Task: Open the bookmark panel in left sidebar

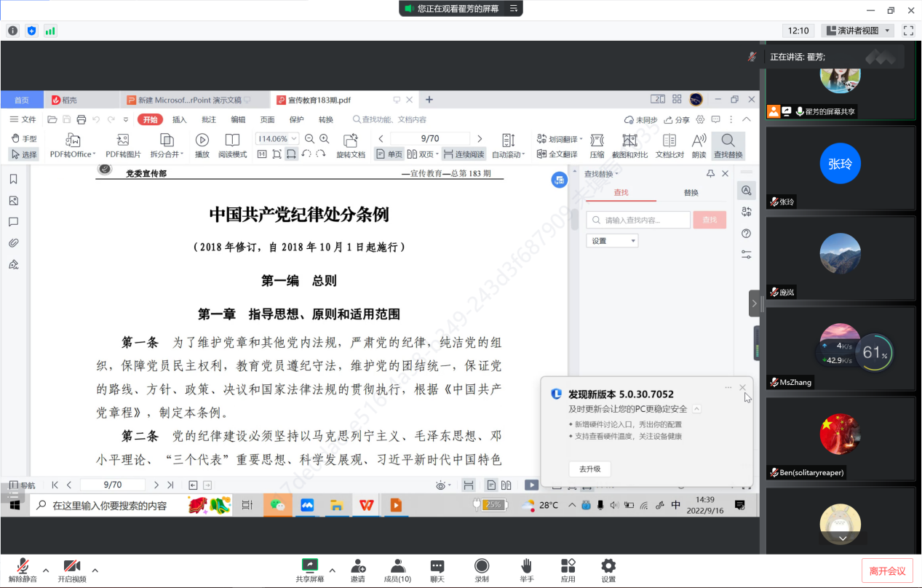Action: (13, 179)
